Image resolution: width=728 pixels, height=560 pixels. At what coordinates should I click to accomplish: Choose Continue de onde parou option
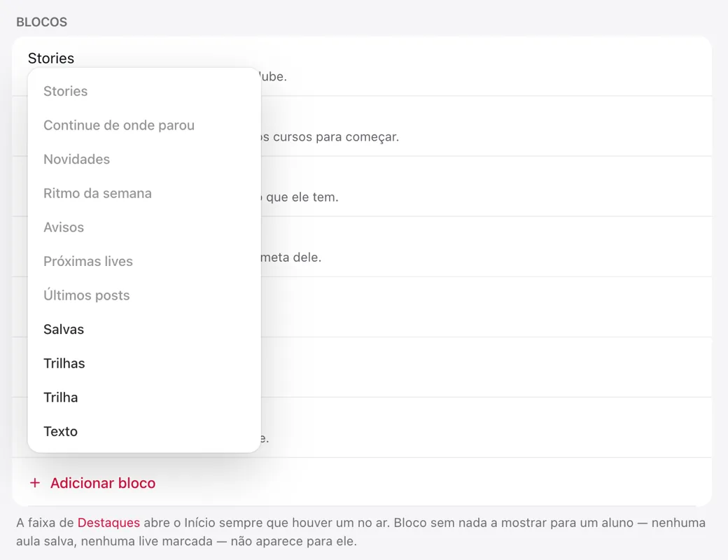144,125
